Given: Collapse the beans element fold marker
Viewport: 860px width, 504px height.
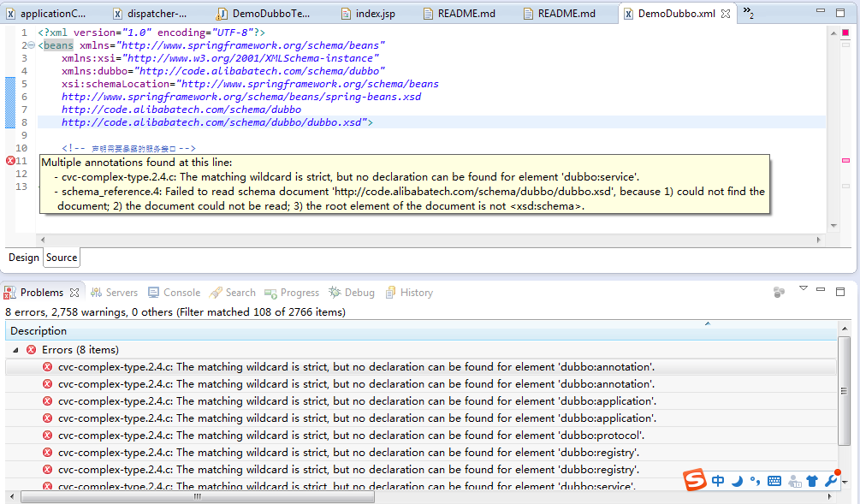Looking at the screenshot, I should tap(32, 45).
